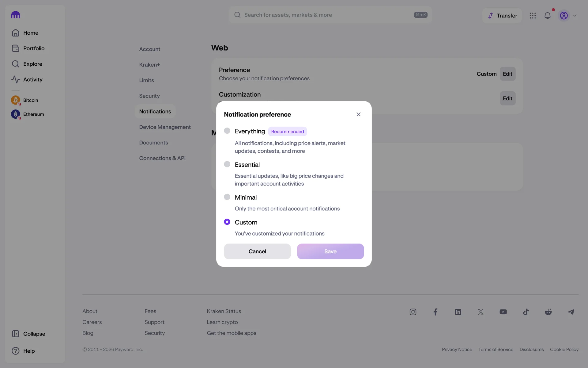The width and height of the screenshot is (588, 368).
Task: Select the Custom notification radio button
Action: [227, 222]
